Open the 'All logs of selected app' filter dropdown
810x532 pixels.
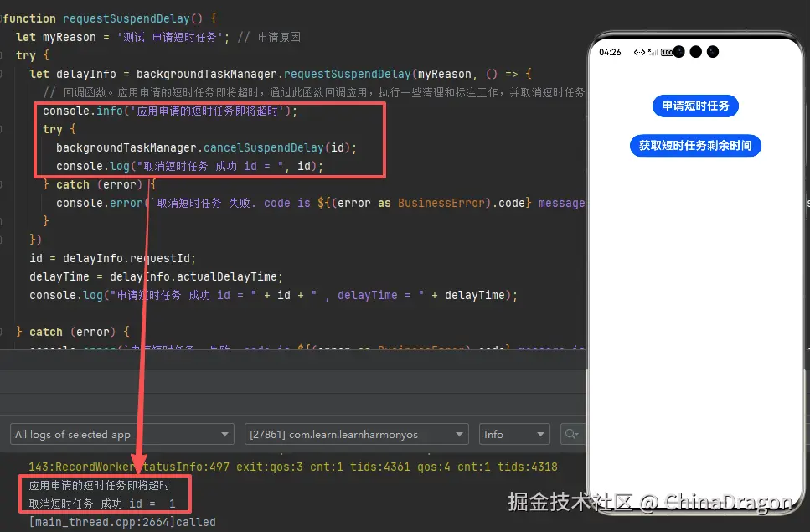(121, 434)
